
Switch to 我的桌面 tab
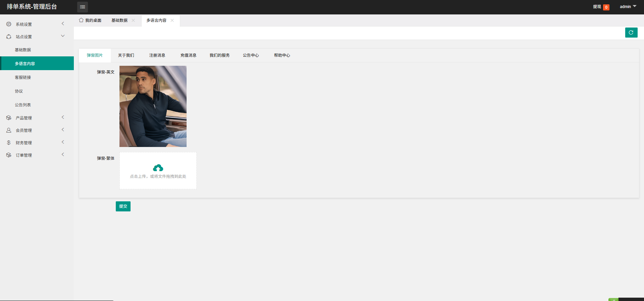90,20
